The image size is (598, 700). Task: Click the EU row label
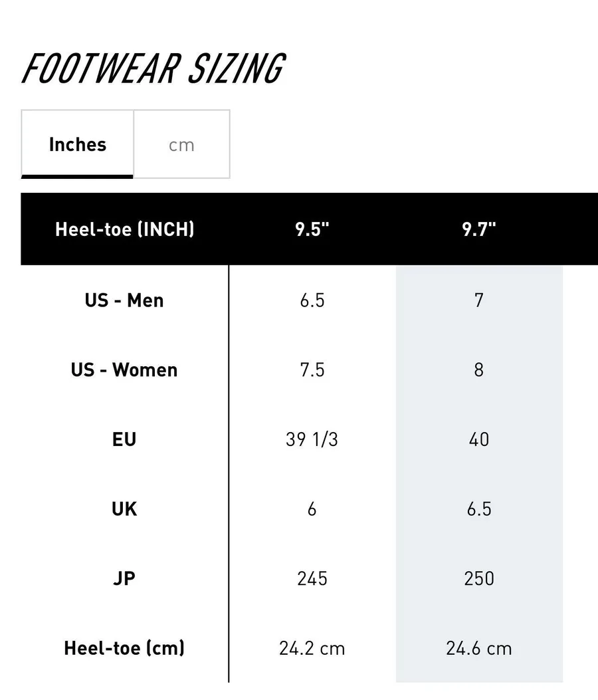[124, 439]
